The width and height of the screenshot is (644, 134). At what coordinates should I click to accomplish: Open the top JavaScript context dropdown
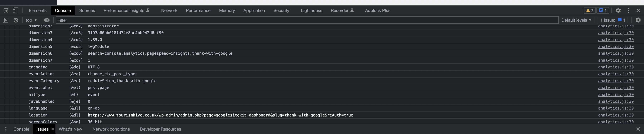pyautogui.click(x=31, y=20)
